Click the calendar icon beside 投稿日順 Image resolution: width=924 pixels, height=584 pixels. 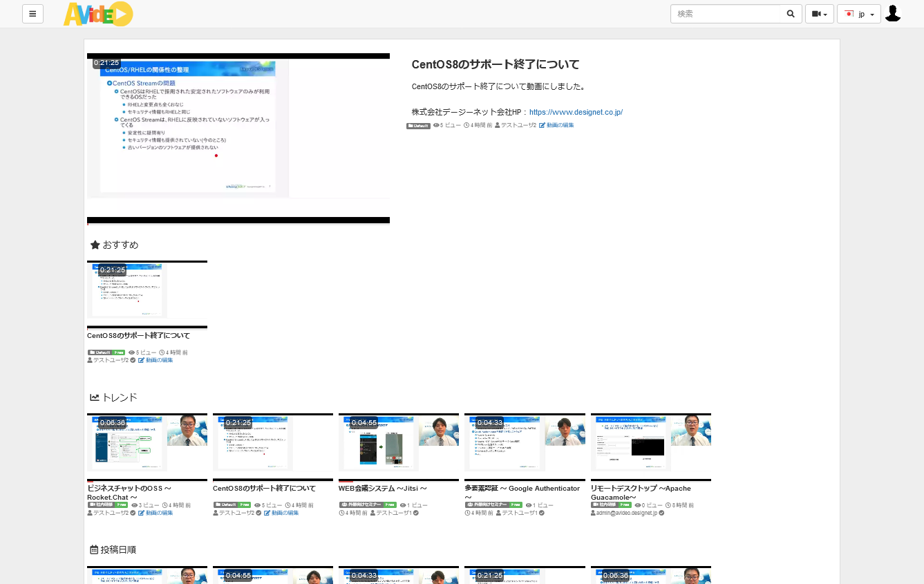(x=94, y=550)
